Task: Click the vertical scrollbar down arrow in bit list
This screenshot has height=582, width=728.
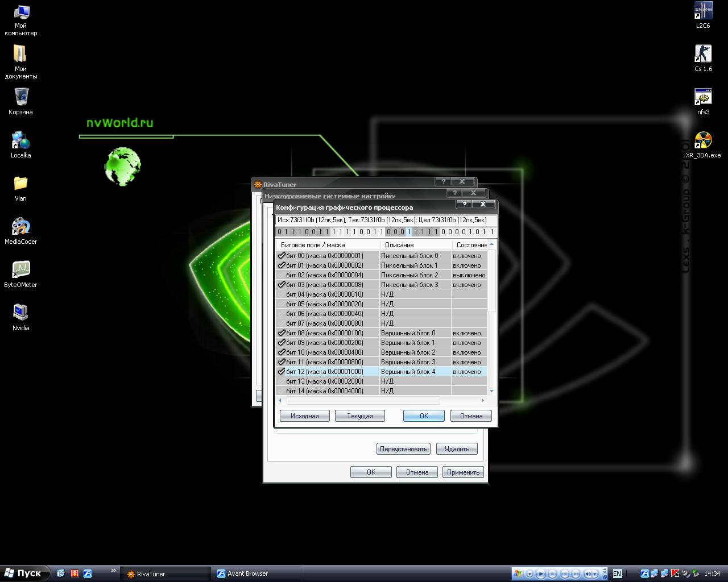Action: [x=492, y=392]
